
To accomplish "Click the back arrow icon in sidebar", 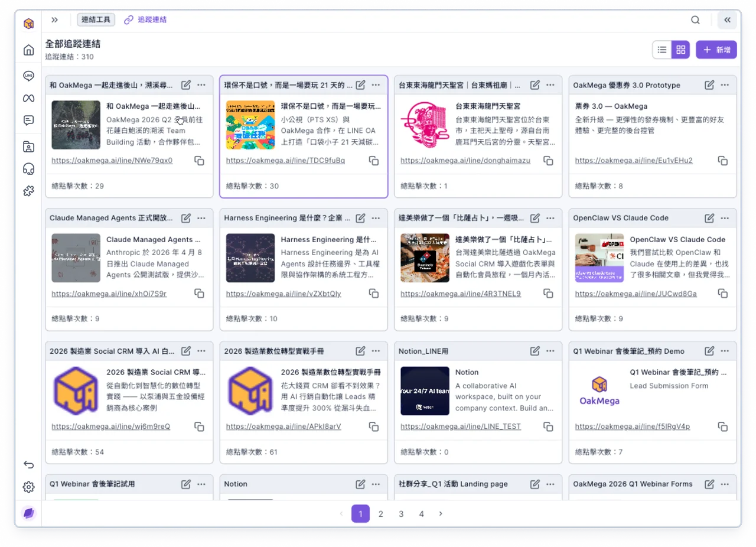I will point(28,465).
